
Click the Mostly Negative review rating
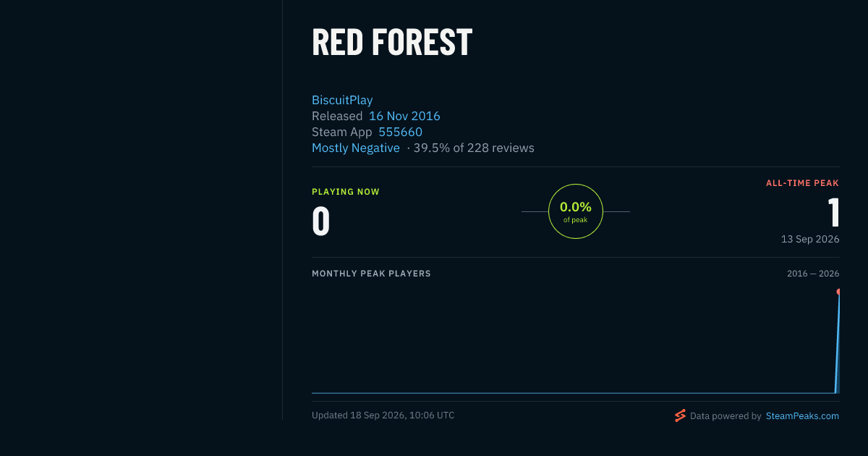(355, 148)
